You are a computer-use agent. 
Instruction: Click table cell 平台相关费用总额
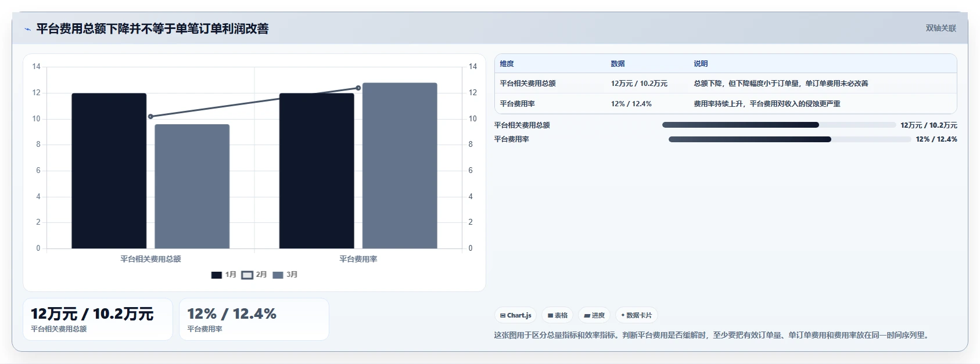click(x=527, y=84)
